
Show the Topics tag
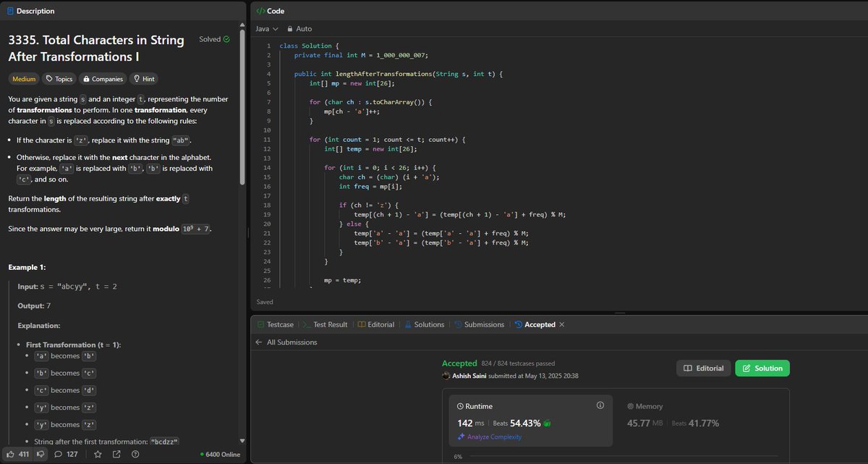(x=59, y=79)
